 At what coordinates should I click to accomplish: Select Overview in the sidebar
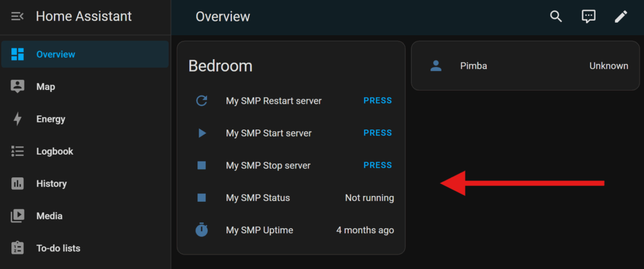[x=55, y=55]
